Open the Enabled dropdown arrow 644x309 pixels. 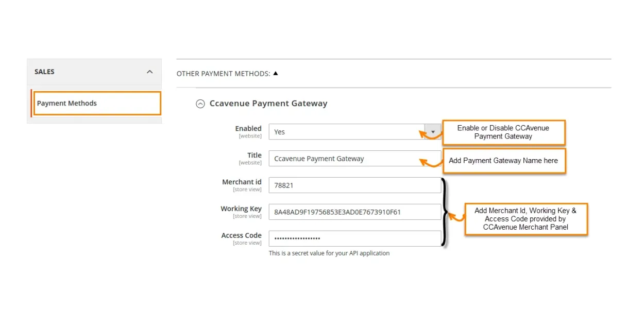coord(433,131)
